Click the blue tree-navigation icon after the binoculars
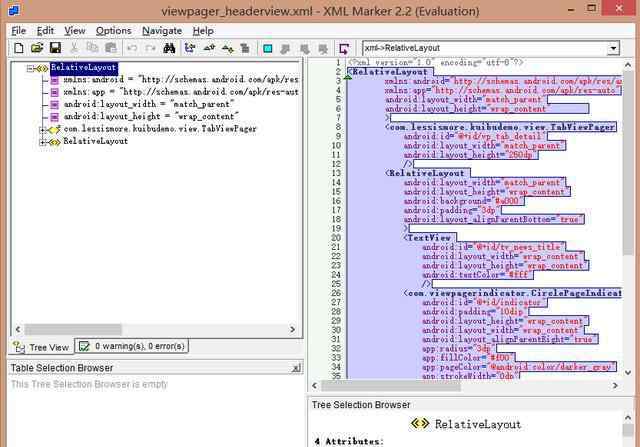 [x=190, y=48]
